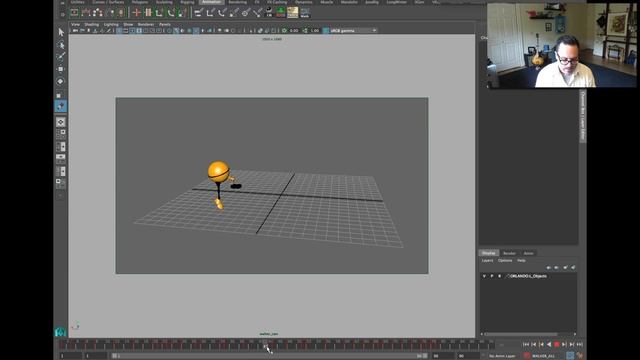The width and height of the screenshot is (640, 360).
Task: Step back one key
Action: click(x=541, y=345)
